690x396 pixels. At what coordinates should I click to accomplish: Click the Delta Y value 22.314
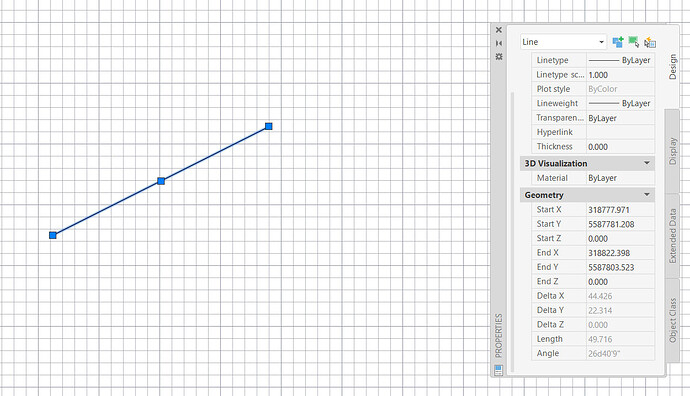[x=620, y=310]
